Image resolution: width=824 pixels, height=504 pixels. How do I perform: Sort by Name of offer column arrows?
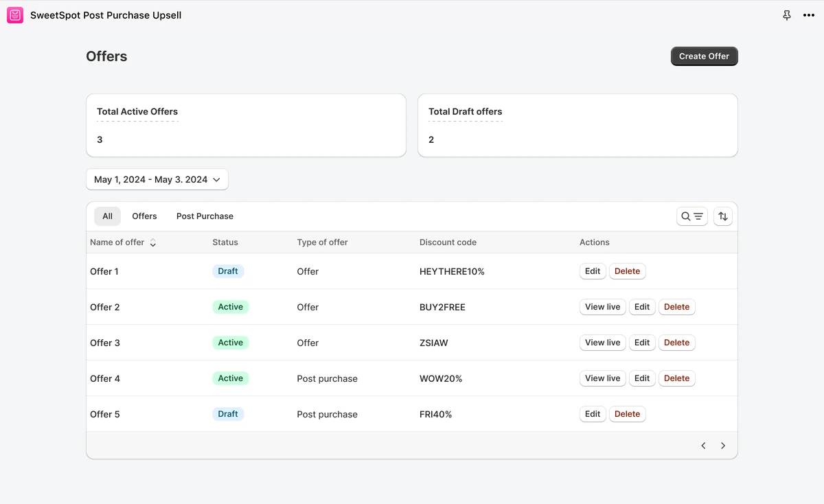[x=152, y=243]
